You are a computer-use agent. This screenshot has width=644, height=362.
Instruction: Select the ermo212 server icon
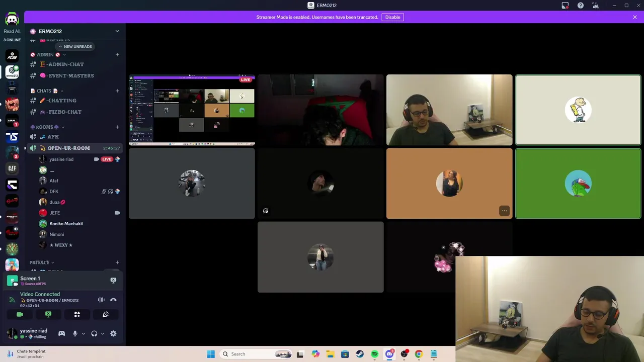point(12,72)
